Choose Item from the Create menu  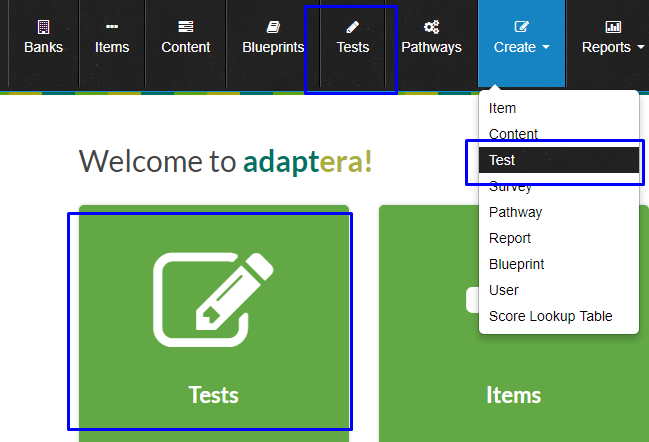[559, 108]
